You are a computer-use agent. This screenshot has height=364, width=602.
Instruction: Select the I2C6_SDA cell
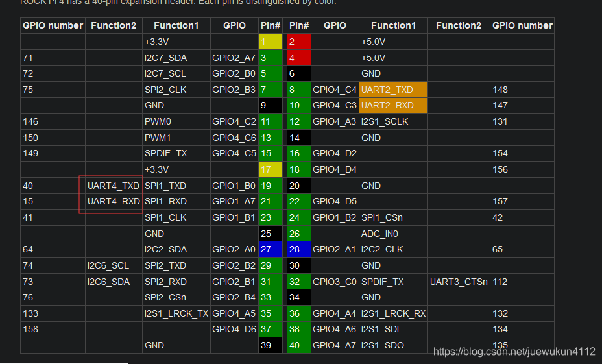tap(114, 282)
